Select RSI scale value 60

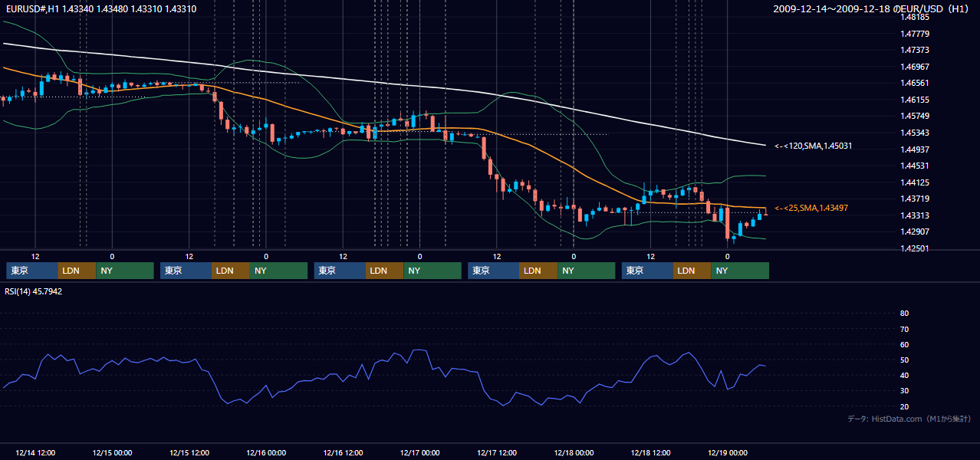pos(904,345)
